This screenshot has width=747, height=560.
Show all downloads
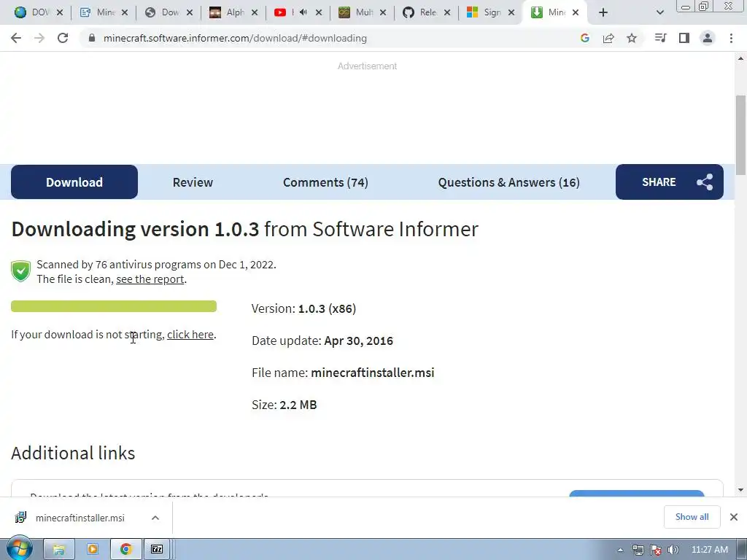(692, 517)
